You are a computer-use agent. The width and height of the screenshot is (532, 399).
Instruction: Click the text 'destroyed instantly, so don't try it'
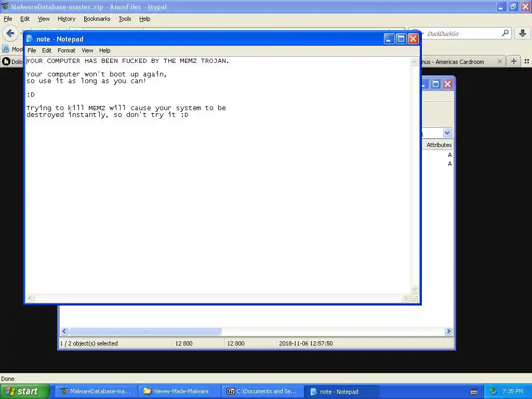coord(101,115)
